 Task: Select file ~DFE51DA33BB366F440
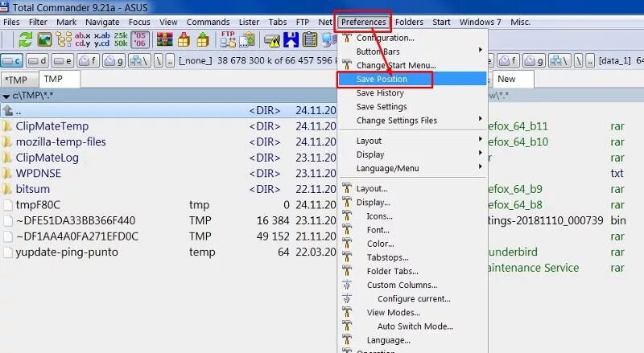(168, 220)
